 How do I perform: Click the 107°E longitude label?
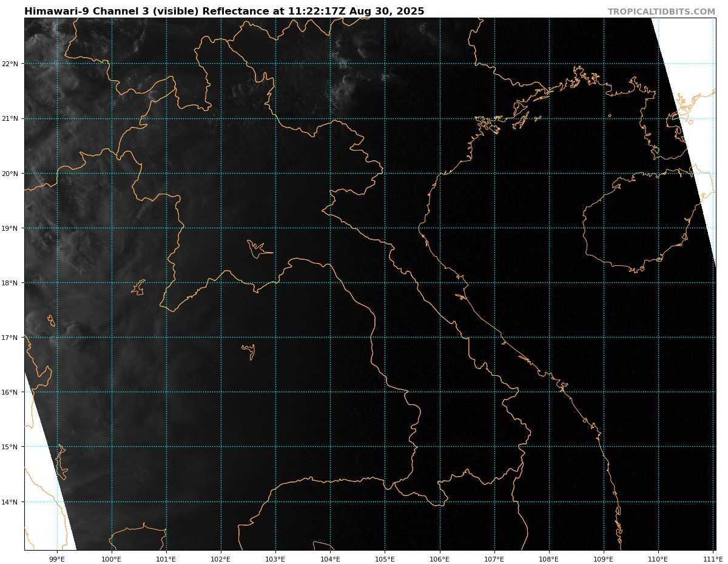494,559
